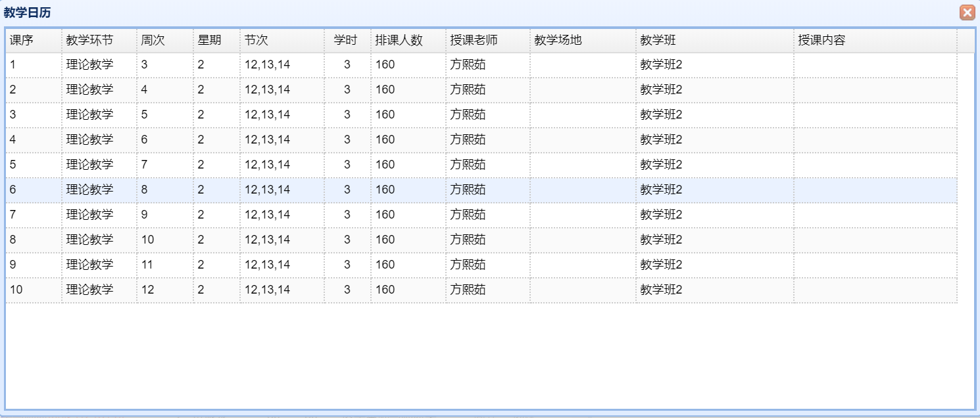
Task: Click the 节次 column header
Action: click(x=282, y=40)
